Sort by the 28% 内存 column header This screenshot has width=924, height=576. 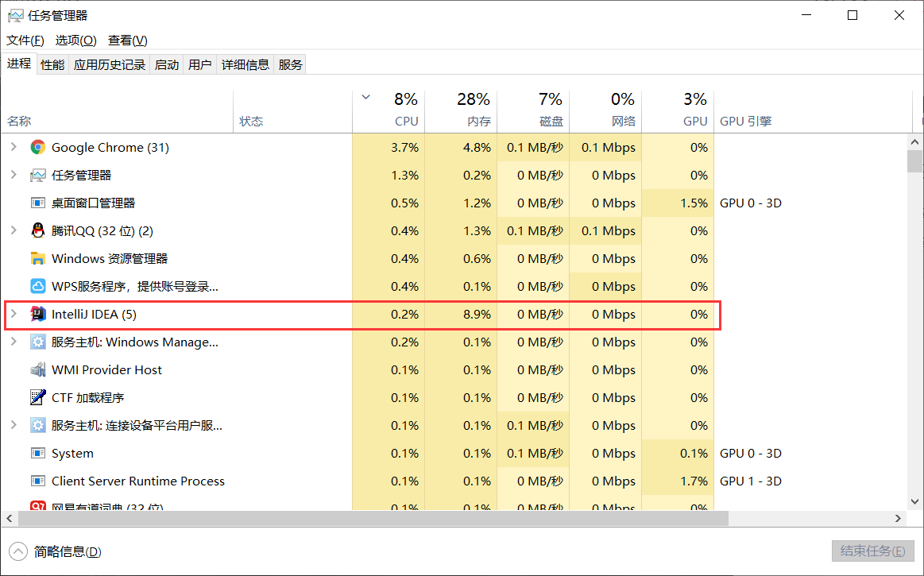[x=461, y=112]
